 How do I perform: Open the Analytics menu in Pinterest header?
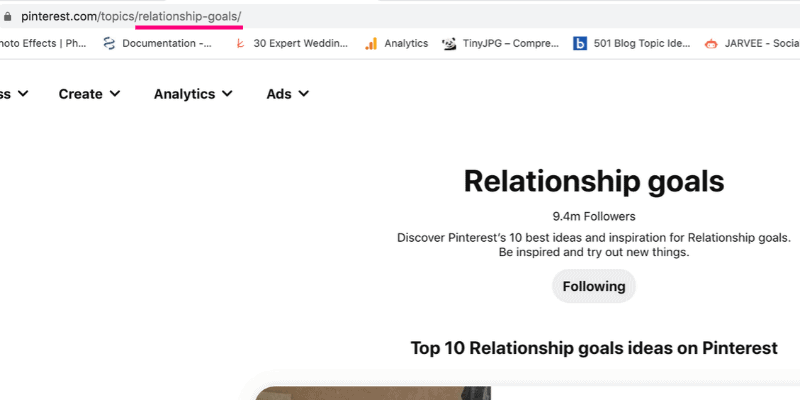(x=184, y=94)
